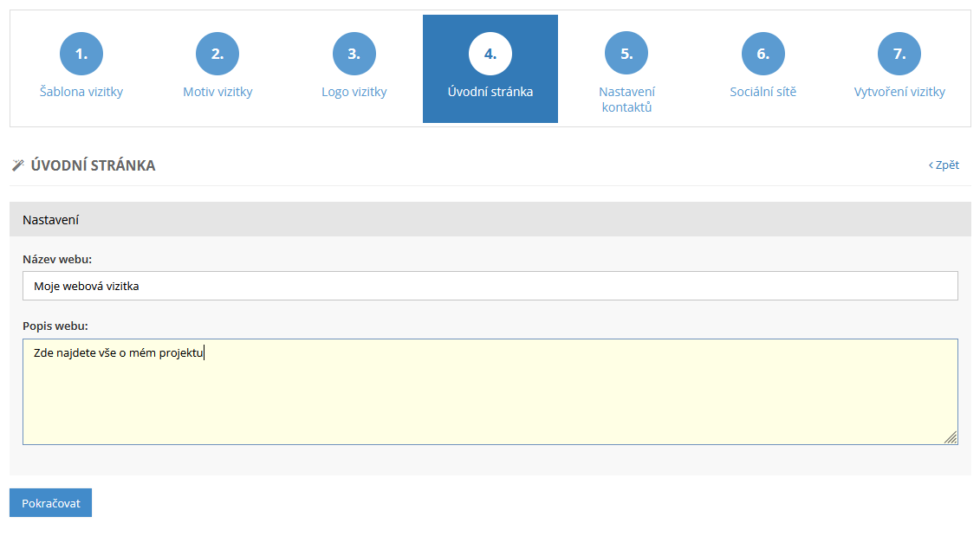Click the step 2 numbered circle
Image resolution: width=980 pixels, height=536 pixels.
217,54
